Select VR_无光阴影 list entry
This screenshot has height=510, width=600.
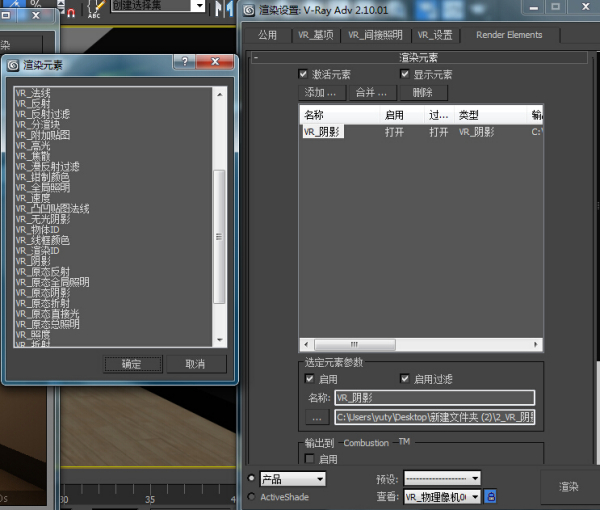click(x=42, y=219)
